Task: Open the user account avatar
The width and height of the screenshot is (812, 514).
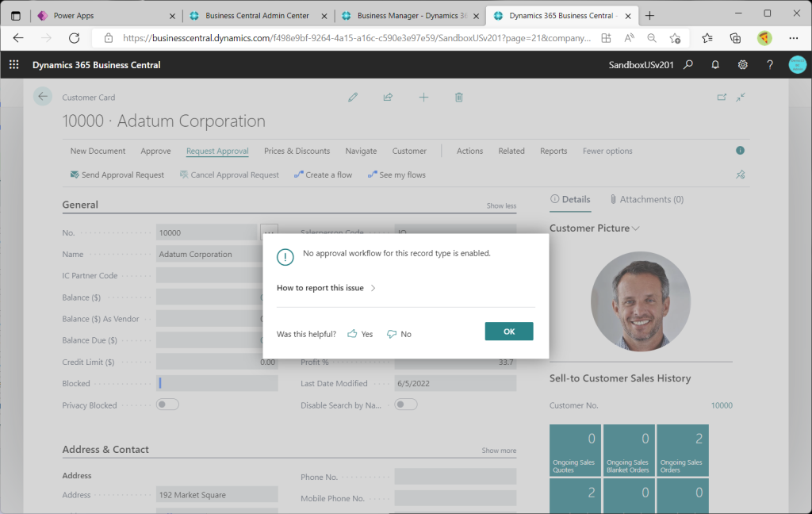Action: click(x=798, y=65)
